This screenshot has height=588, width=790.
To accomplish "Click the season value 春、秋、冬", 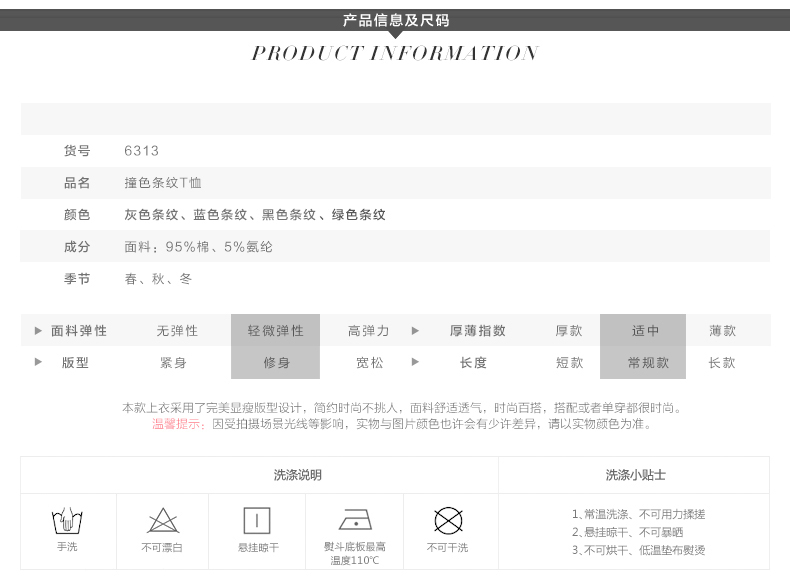I will pyautogui.click(x=158, y=279).
